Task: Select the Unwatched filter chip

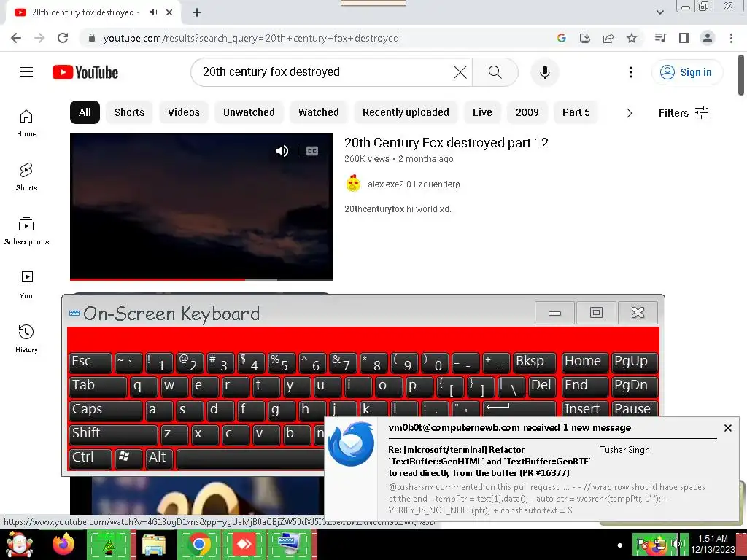Action: 249,112
